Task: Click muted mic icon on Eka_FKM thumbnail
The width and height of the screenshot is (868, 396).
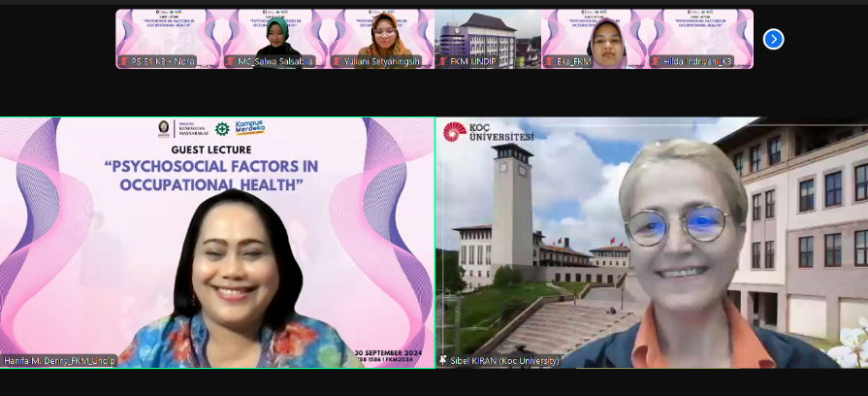Action: 549,62
